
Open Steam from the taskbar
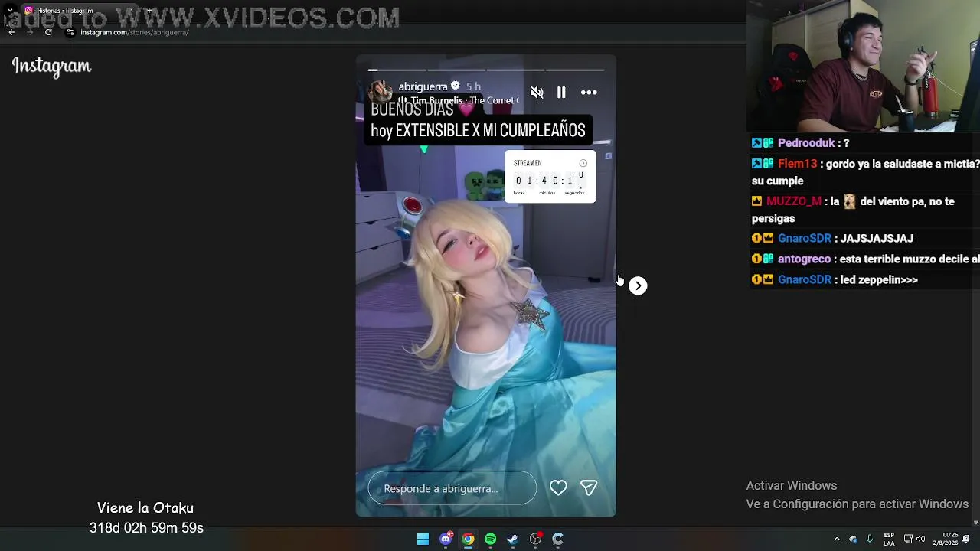[x=512, y=539]
